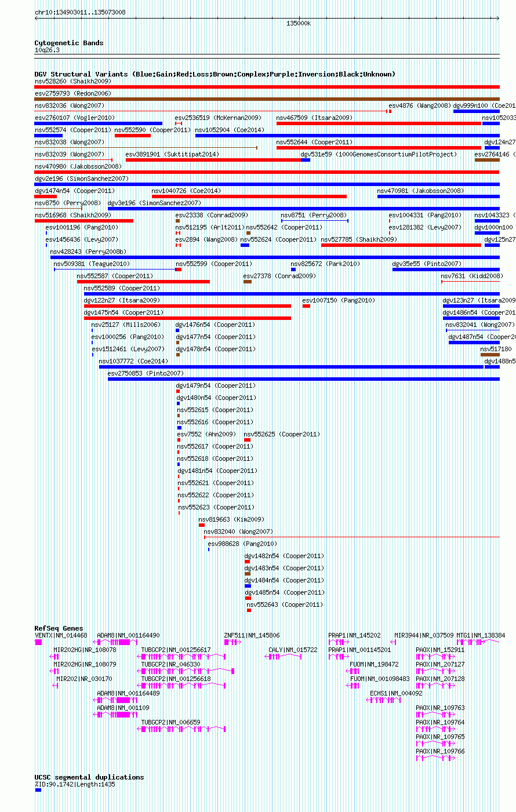Open gene PRAP1|NM_145202

(x=339, y=642)
